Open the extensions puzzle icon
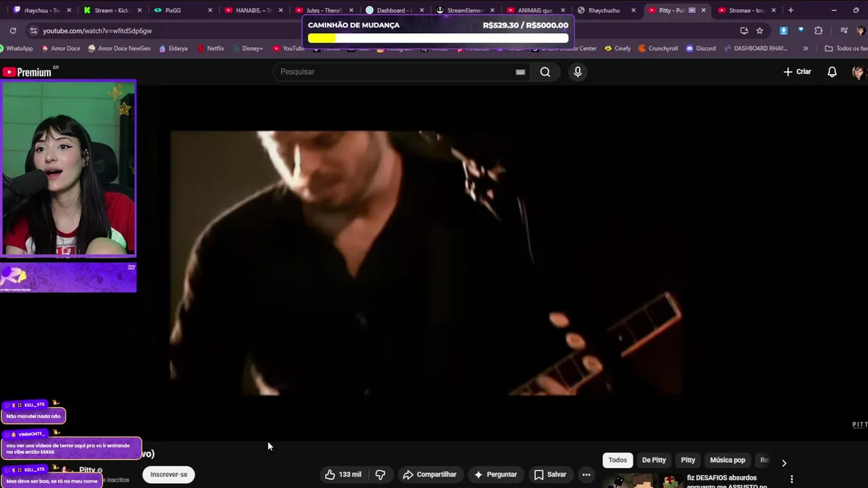The width and height of the screenshot is (868, 488). (818, 30)
